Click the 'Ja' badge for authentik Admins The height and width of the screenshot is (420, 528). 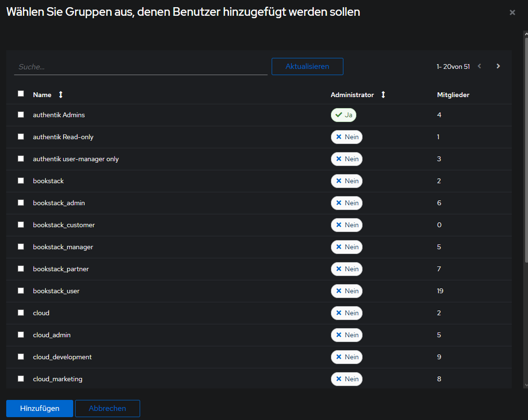click(x=343, y=115)
